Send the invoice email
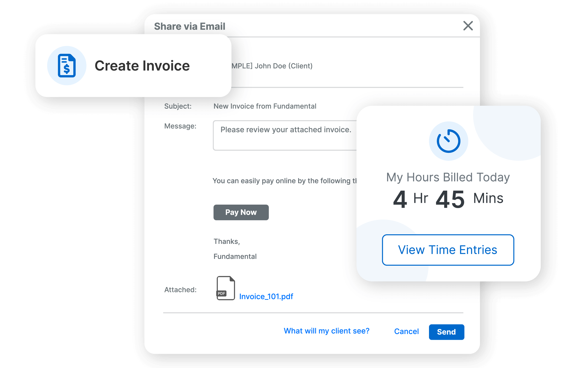The height and width of the screenshot is (368, 588). click(446, 332)
